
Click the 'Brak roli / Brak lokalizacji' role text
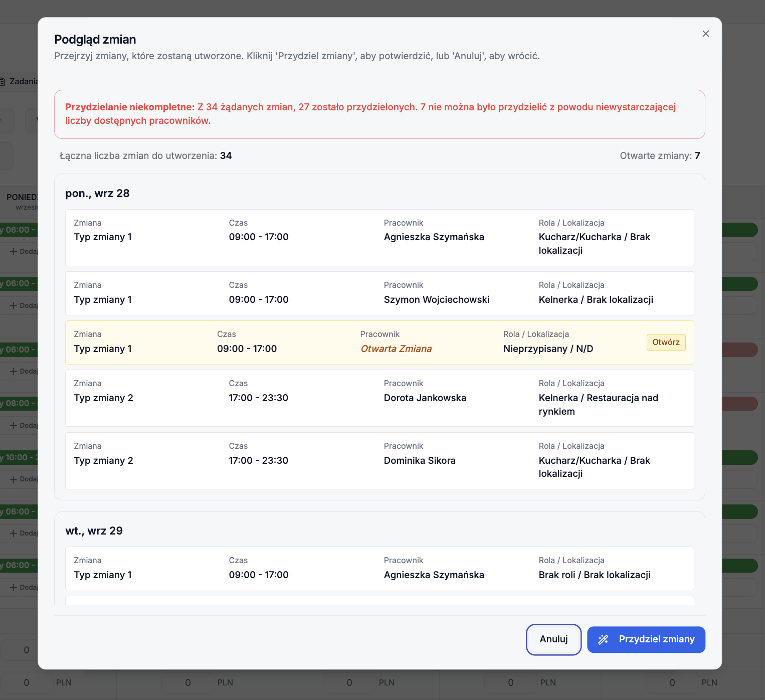(595, 575)
